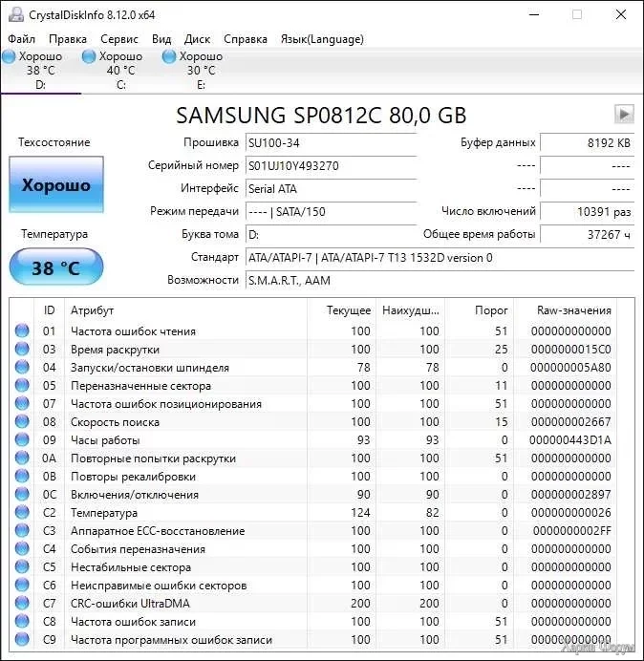Click status icon for attribute 07
This screenshot has height=661, width=644.
coord(22,403)
